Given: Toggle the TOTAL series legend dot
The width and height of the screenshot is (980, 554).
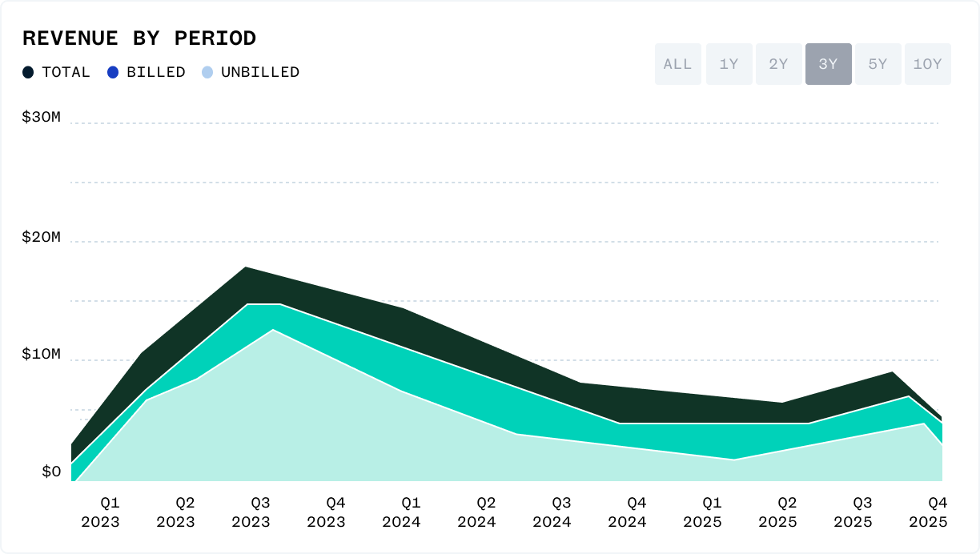Looking at the screenshot, I should (x=27, y=72).
